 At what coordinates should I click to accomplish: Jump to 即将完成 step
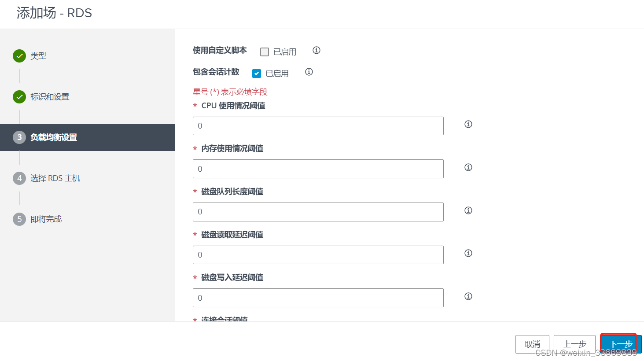pyautogui.click(x=46, y=219)
